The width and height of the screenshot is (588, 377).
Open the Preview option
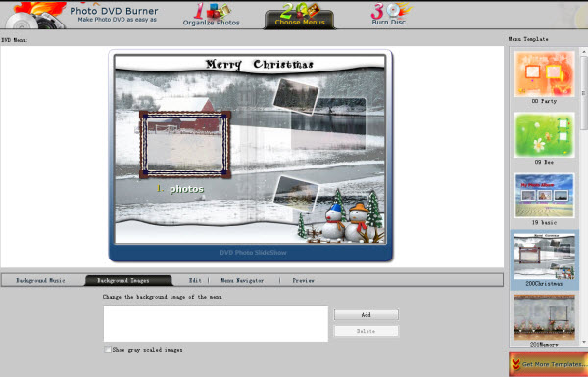pos(303,280)
